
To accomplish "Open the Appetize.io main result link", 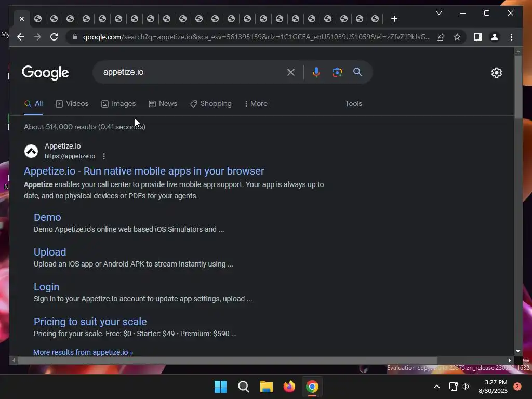I will pyautogui.click(x=144, y=171).
